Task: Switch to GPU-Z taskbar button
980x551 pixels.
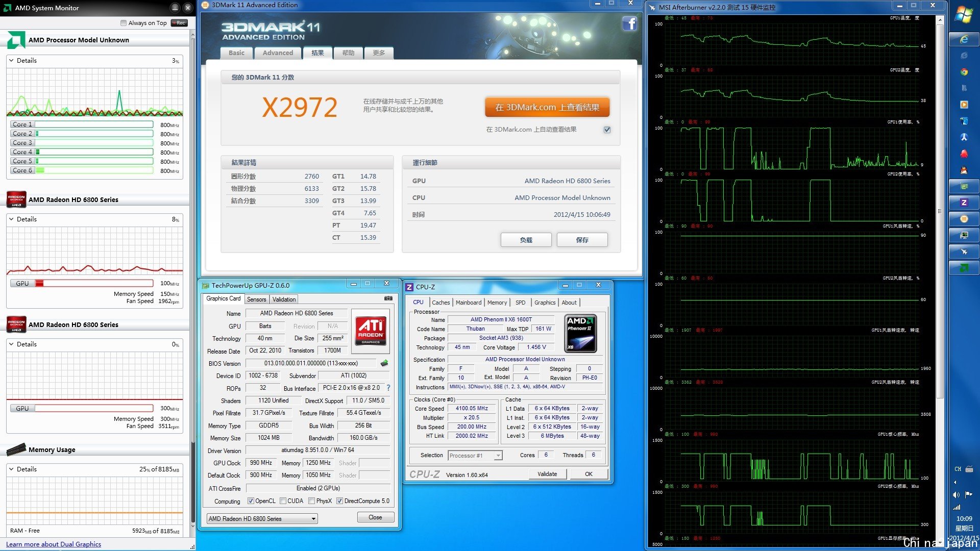Action: (x=964, y=186)
